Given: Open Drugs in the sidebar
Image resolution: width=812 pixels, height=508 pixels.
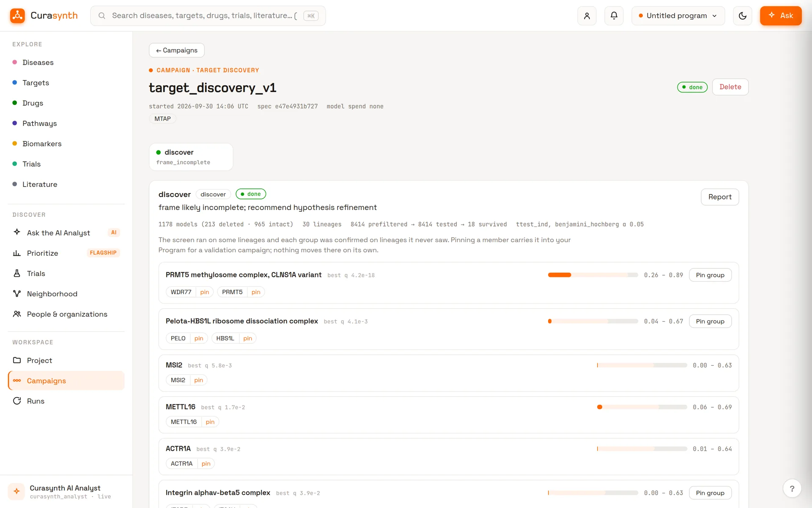Looking at the screenshot, I should pos(33,103).
